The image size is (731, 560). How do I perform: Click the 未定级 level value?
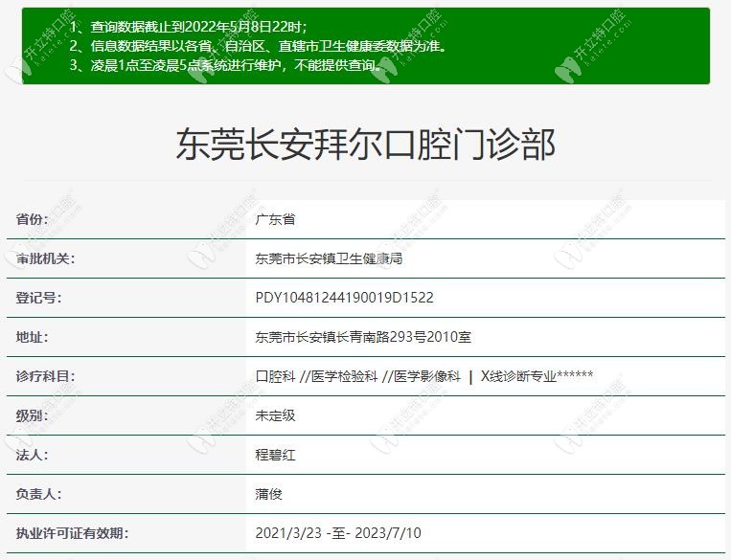[275, 415]
